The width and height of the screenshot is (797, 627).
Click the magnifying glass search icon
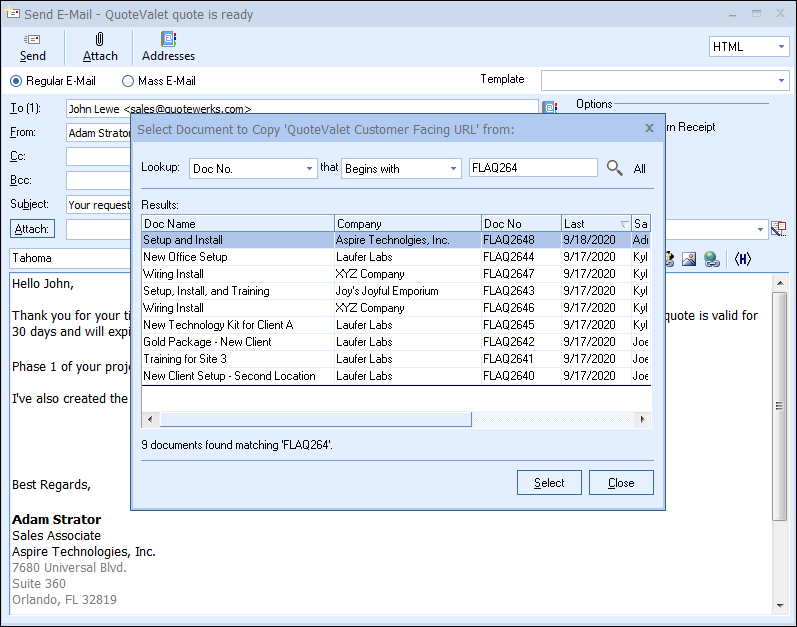click(x=615, y=168)
